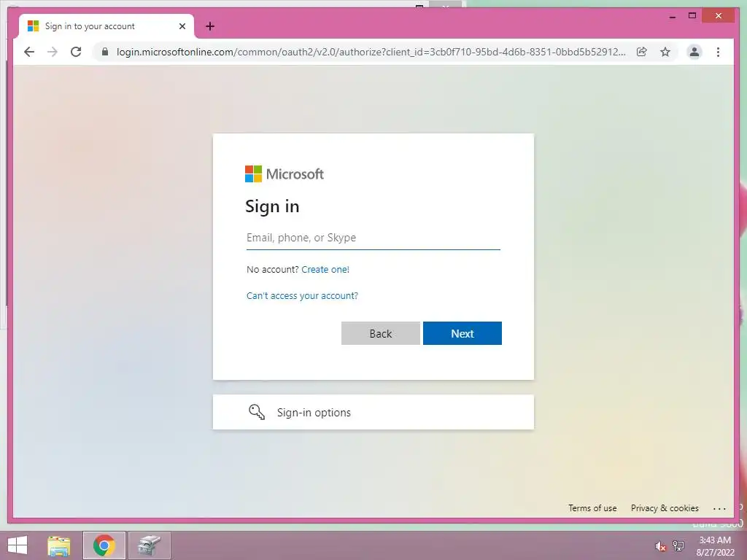View site info via padlock icon
The width and height of the screenshot is (747, 560).
point(105,52)
